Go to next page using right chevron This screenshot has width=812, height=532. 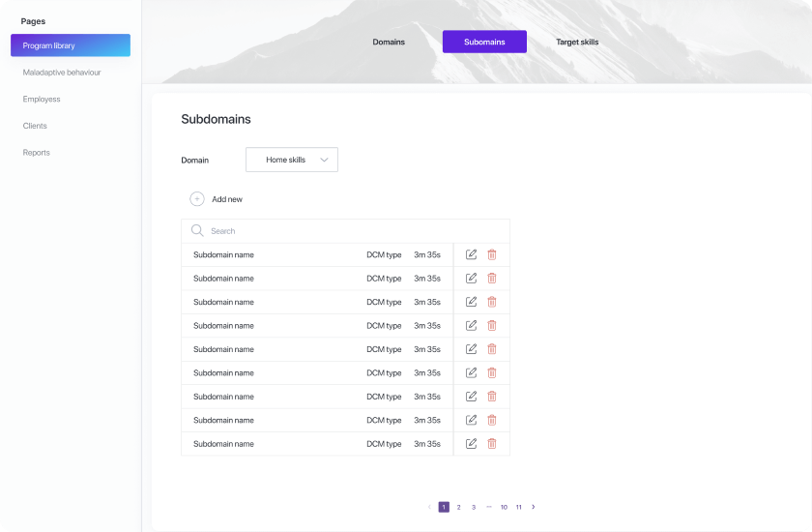534,507
